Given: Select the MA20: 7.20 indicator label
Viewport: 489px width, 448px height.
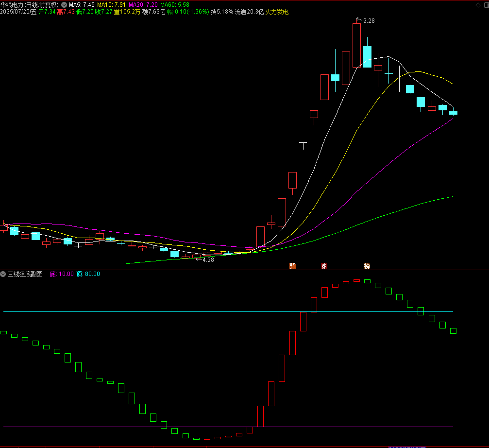Looking at the screenshot, I should point(143,5).
